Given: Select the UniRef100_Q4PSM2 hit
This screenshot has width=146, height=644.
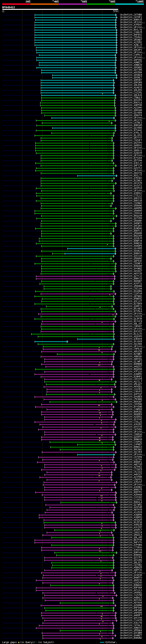Looking at the screenshot, I should click(x=131, y=60).
